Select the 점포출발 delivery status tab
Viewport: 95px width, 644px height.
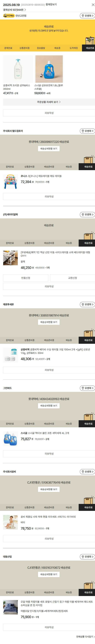pyautogui.click(x=41, y=48)
